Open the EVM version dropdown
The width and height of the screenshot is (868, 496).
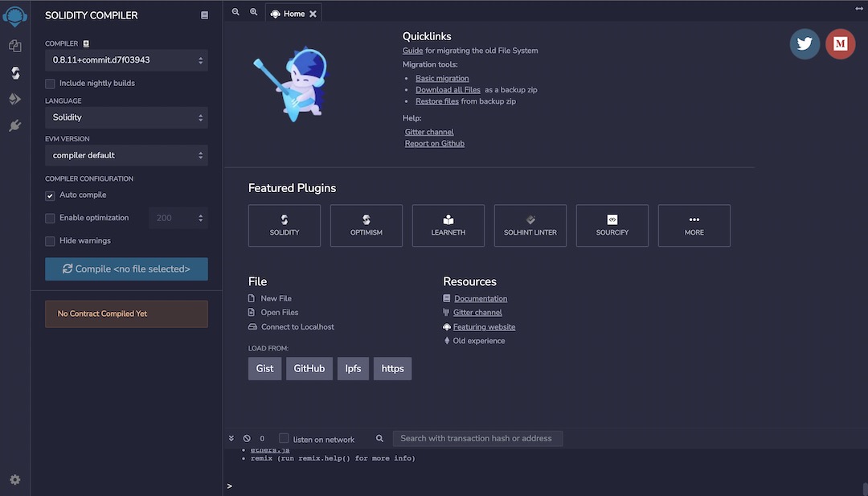point(126,155)
